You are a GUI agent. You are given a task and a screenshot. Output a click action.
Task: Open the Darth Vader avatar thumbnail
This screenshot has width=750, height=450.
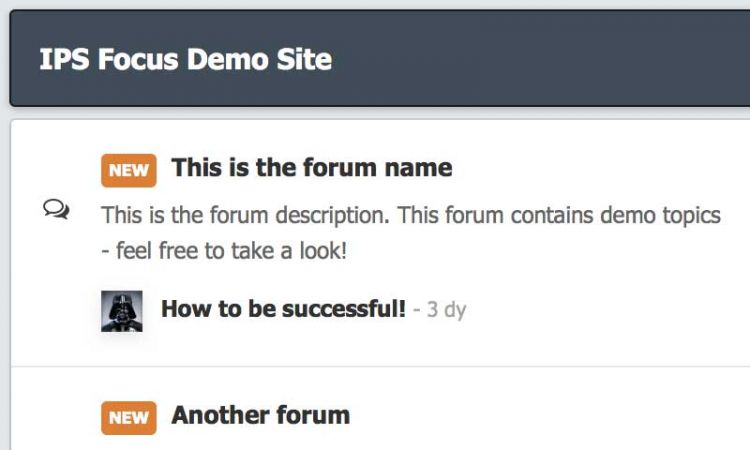(x=122, y=311)
